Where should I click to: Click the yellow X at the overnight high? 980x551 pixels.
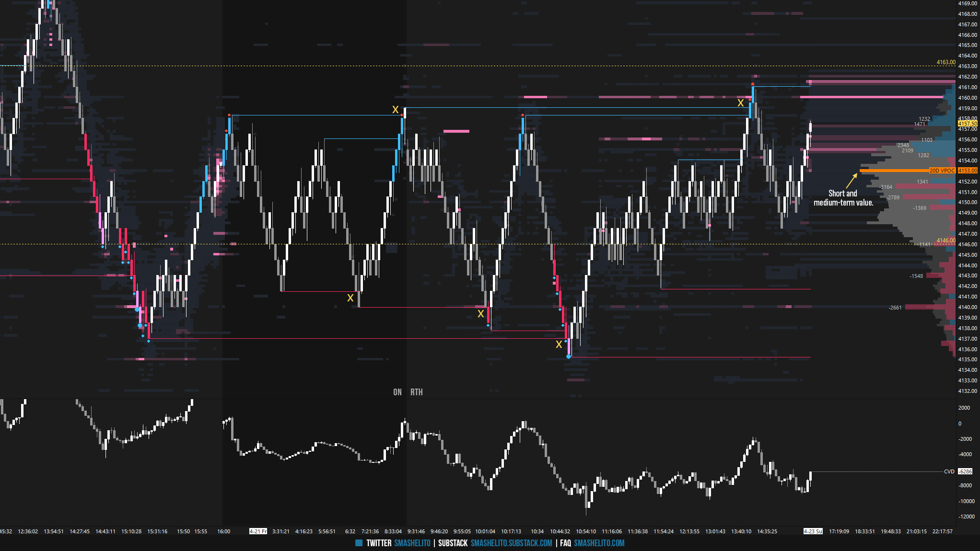pyautogui.click(x=395, y=110)
